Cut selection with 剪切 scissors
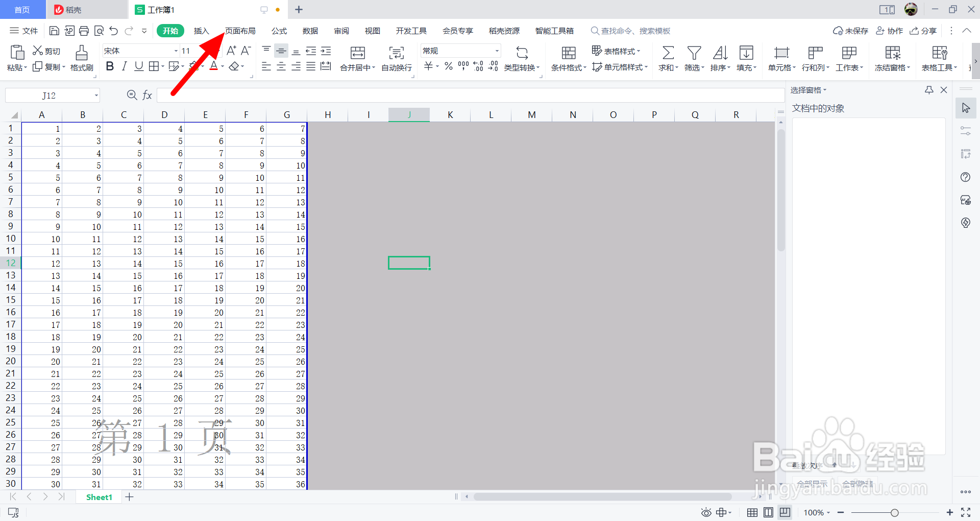Viewport: 980px width, 521px height. click(46, 51)
